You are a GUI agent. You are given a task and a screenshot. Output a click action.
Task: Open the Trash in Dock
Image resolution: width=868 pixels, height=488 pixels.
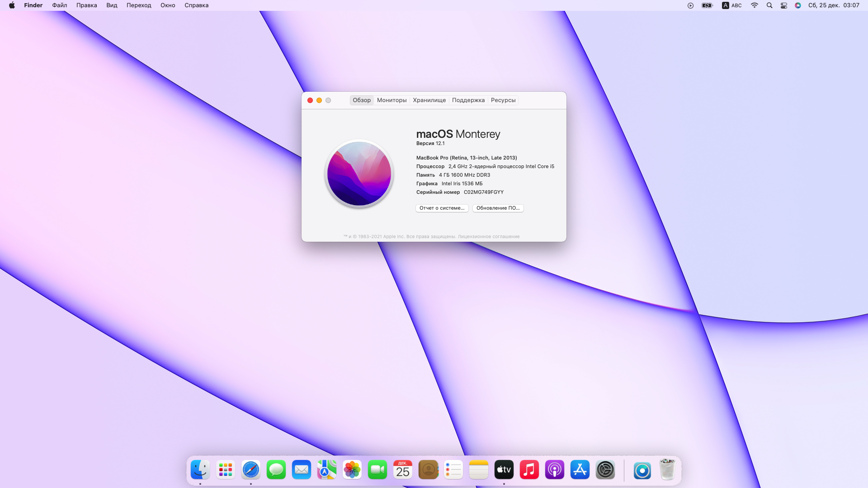667,470
